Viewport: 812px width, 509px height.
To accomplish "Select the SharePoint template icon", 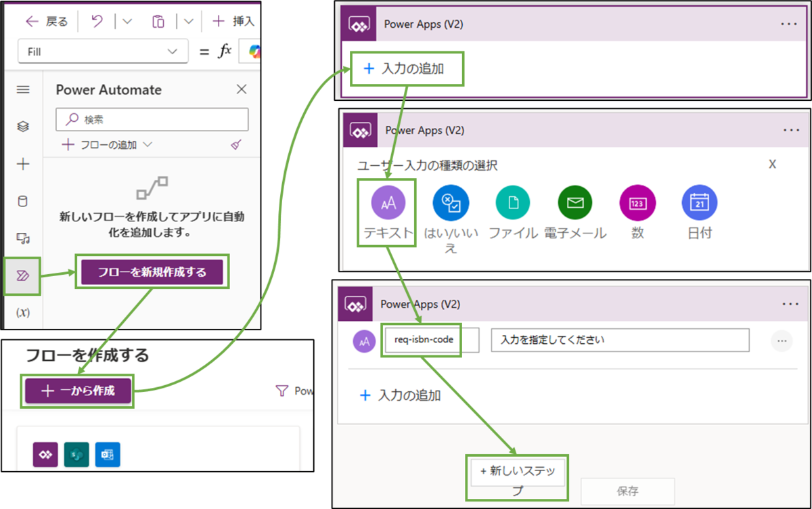I will click(76, 455).
